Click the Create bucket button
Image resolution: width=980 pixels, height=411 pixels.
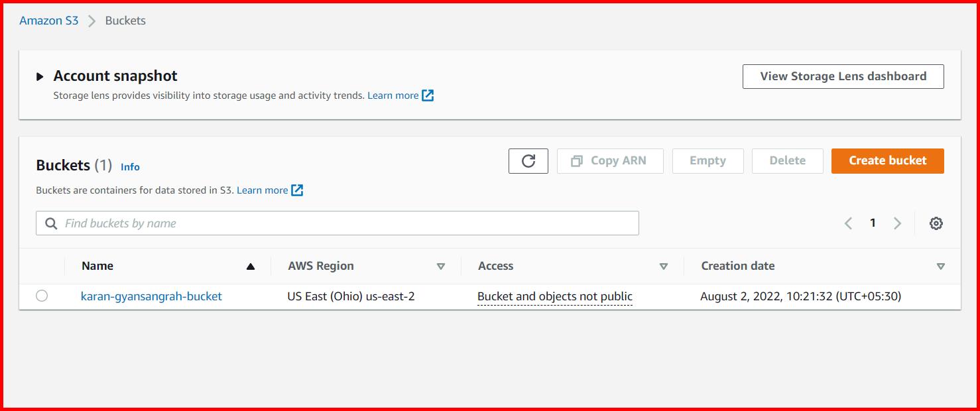(x=887, y=160)
